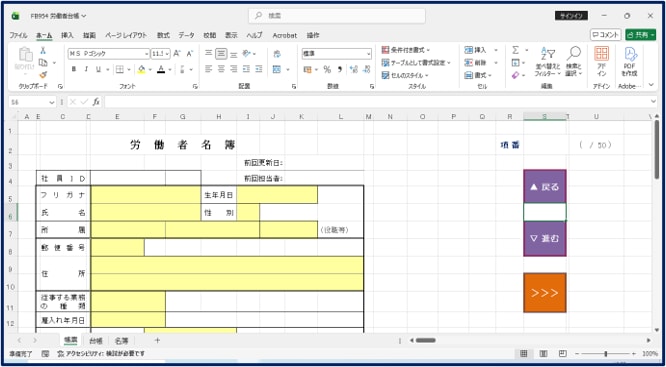
Task: Click the bottom align icon
Action: pos(234,54)
